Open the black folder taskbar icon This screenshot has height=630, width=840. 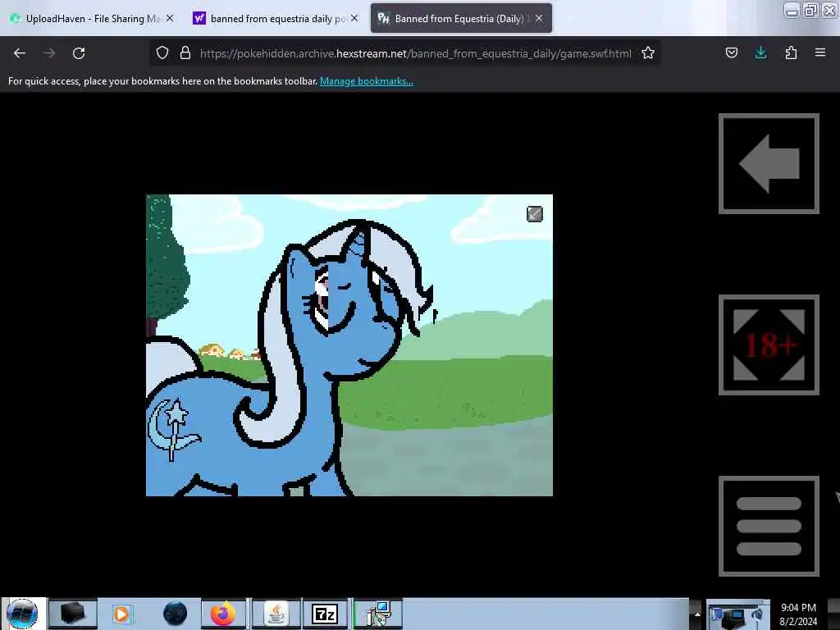tap(73, 614)
